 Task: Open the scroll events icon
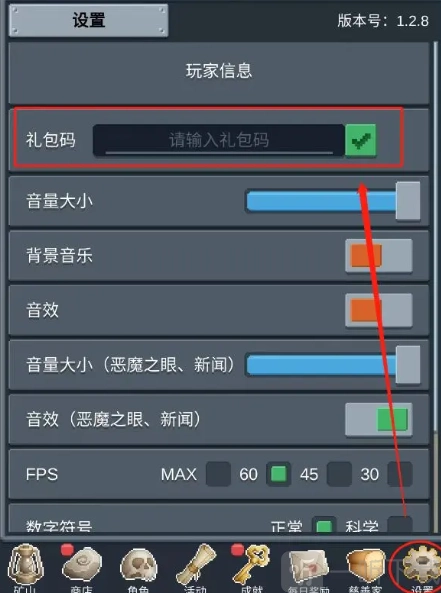[196, 565]
